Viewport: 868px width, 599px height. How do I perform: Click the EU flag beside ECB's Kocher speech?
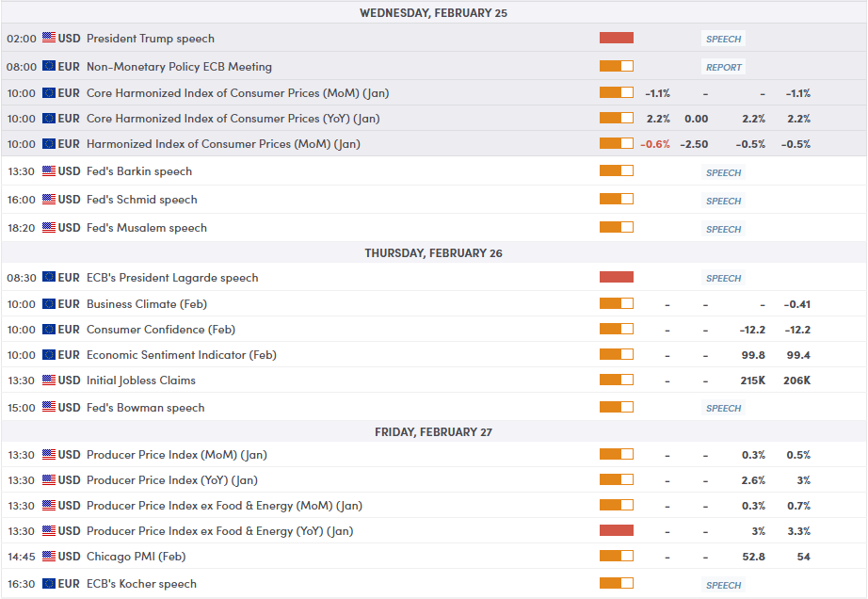click(49, 583)
